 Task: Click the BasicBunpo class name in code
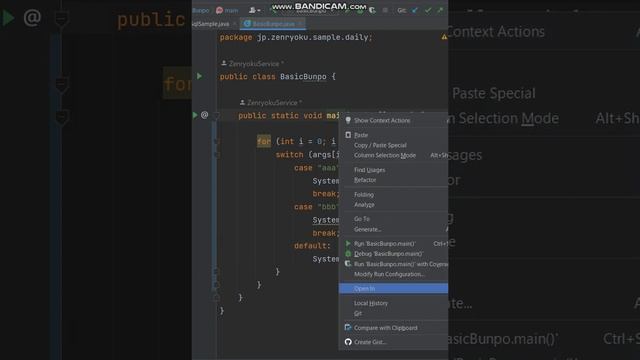tap(303, 77)
